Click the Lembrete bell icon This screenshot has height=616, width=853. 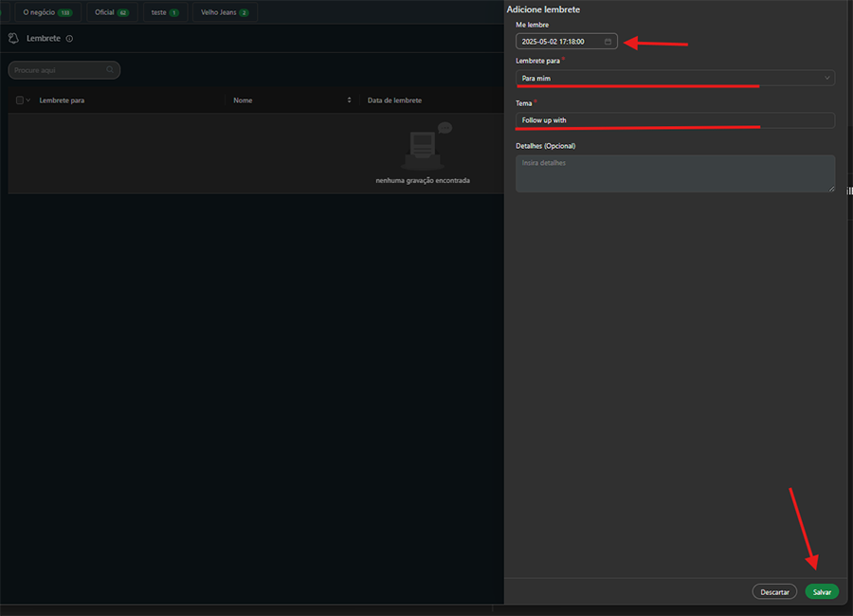(13, 38)
